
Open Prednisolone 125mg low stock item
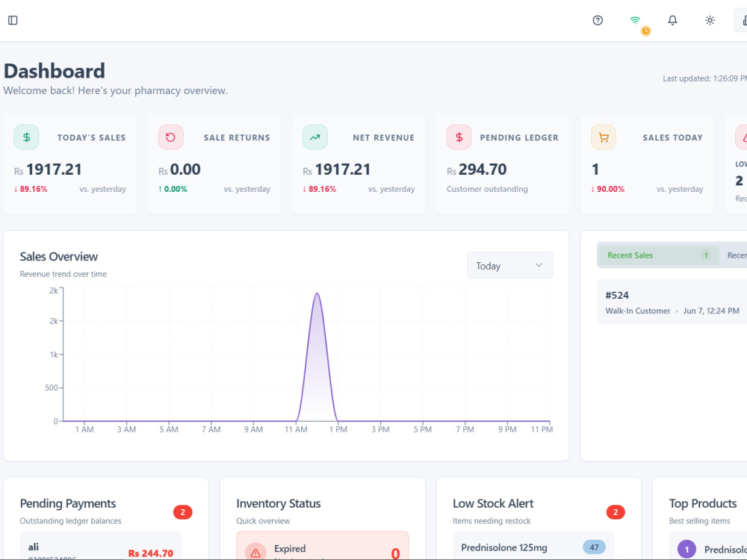(533, 547)
